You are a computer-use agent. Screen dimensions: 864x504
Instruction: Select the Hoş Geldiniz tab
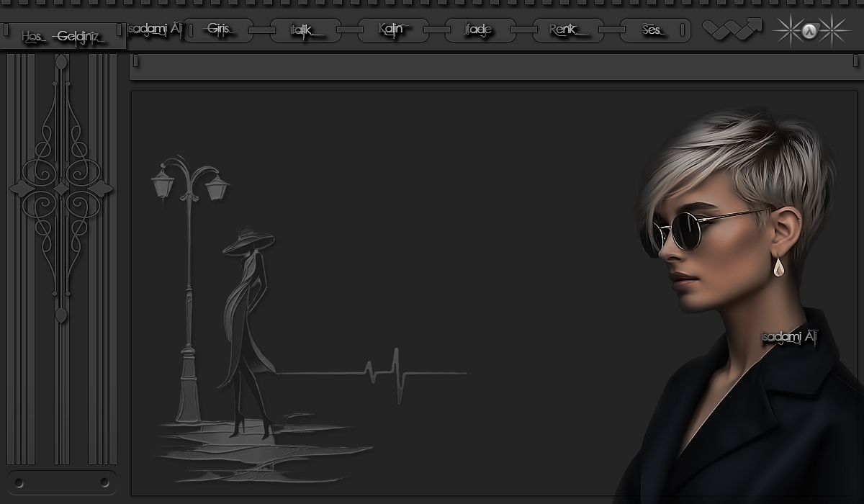pos(63,36)
